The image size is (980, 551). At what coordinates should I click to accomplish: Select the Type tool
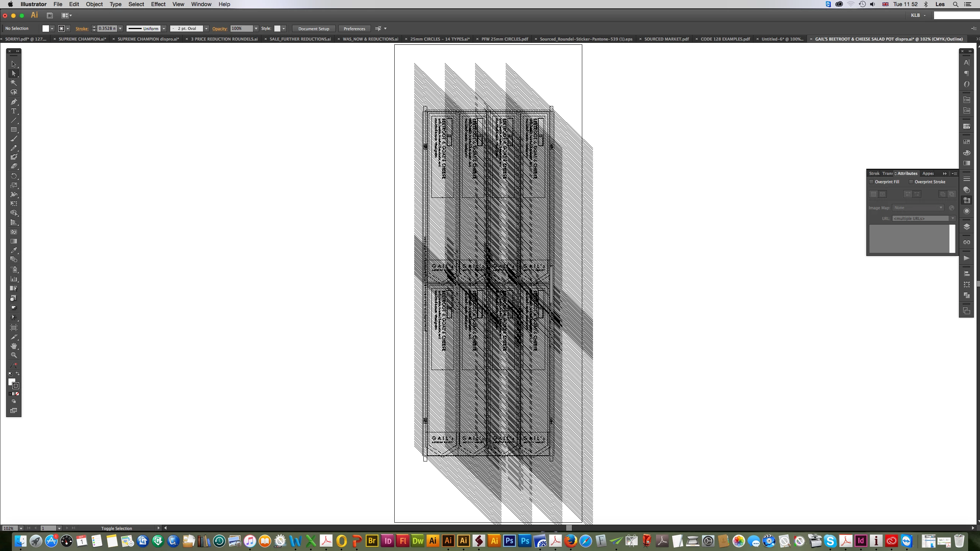pyautogui.click(x=14, y=111)
